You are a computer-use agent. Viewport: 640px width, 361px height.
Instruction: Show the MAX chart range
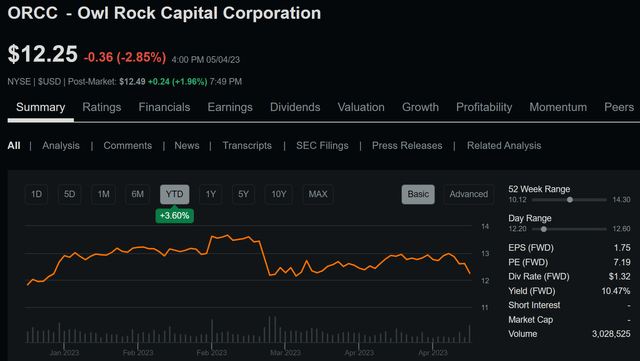click(x=318, y=194)
